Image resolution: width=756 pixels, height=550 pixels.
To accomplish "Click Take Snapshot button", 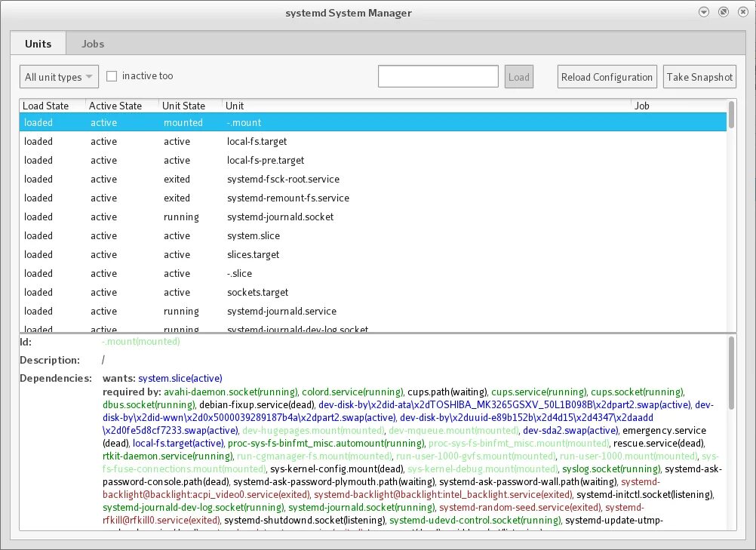I will point(699,77).
